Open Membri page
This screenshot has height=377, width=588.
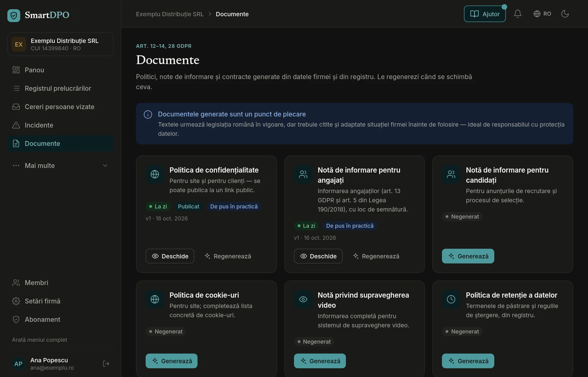point(60,283)
